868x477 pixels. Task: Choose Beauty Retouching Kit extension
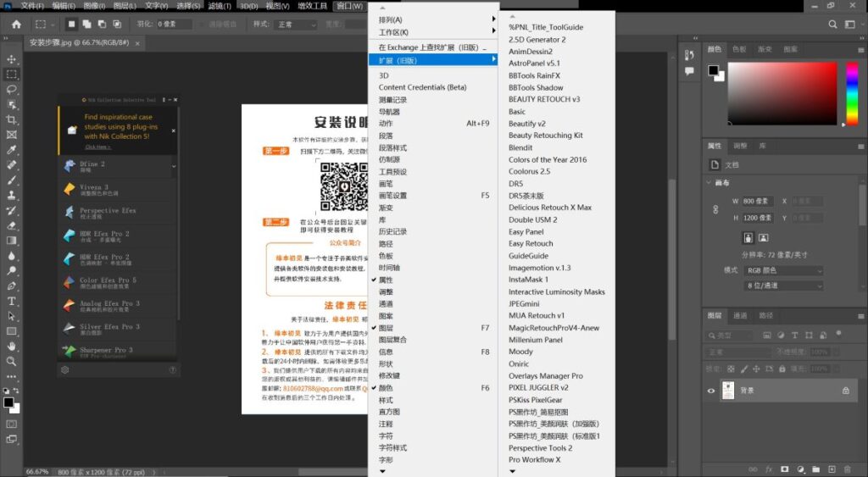click(546, 136)
